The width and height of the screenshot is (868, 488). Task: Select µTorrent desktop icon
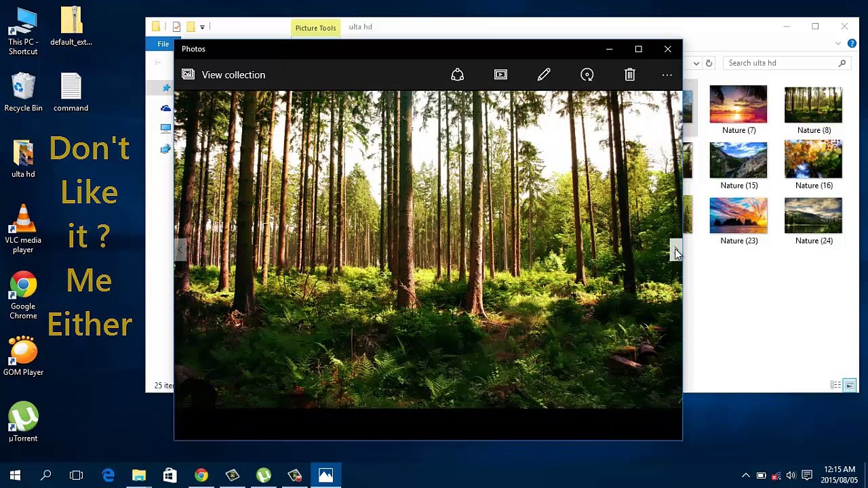[23, 422]
